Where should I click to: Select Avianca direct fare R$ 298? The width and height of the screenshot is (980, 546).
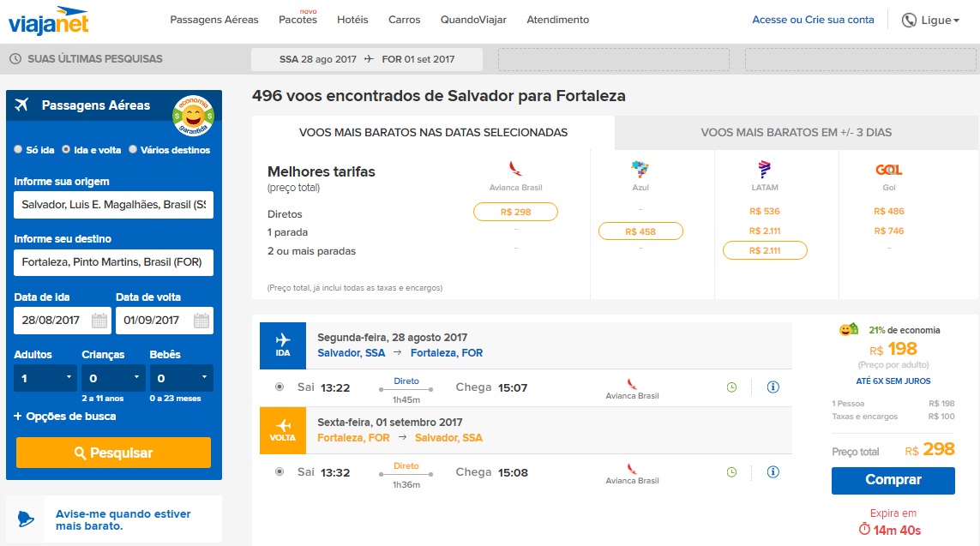point(515,212)
